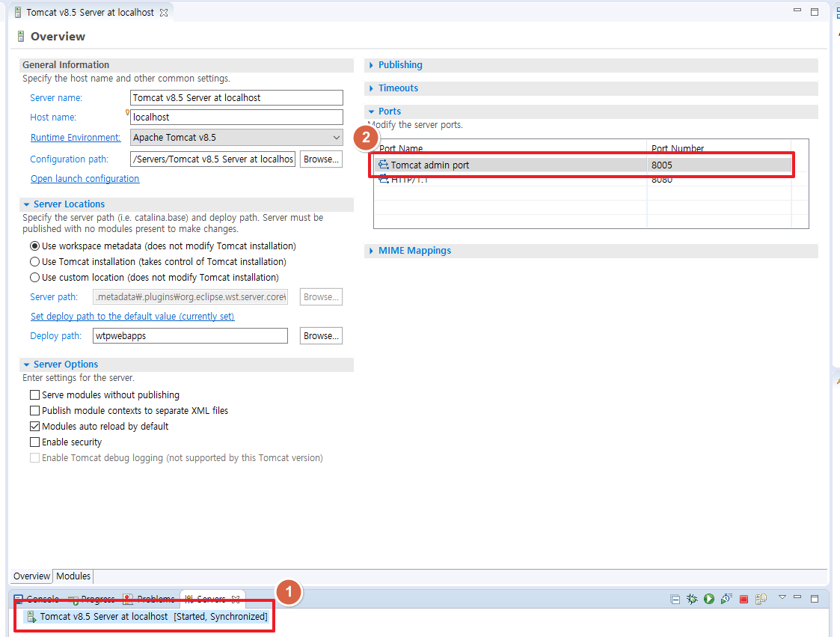Open the Progress view tab
This screenshot has height=637, width=840.
click(x=91, y=599)
